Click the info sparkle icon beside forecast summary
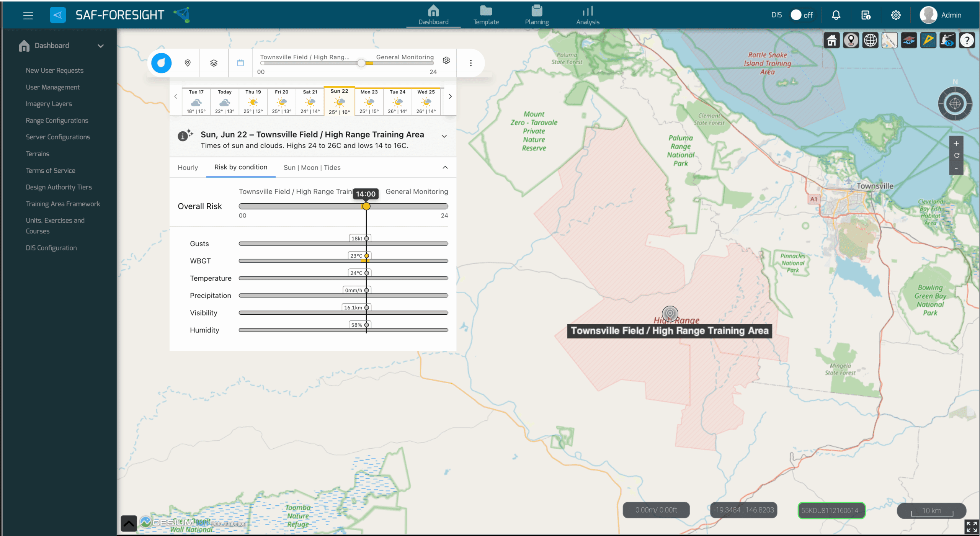980x536 pixels. pos(185,135)
